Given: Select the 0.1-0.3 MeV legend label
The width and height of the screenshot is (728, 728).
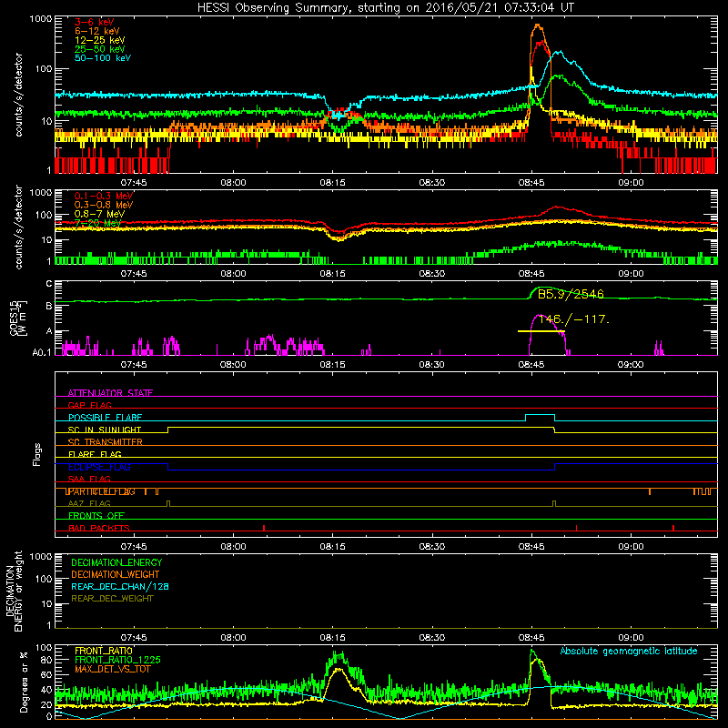Looking at the screenshot, I should [x=104, y=196].
